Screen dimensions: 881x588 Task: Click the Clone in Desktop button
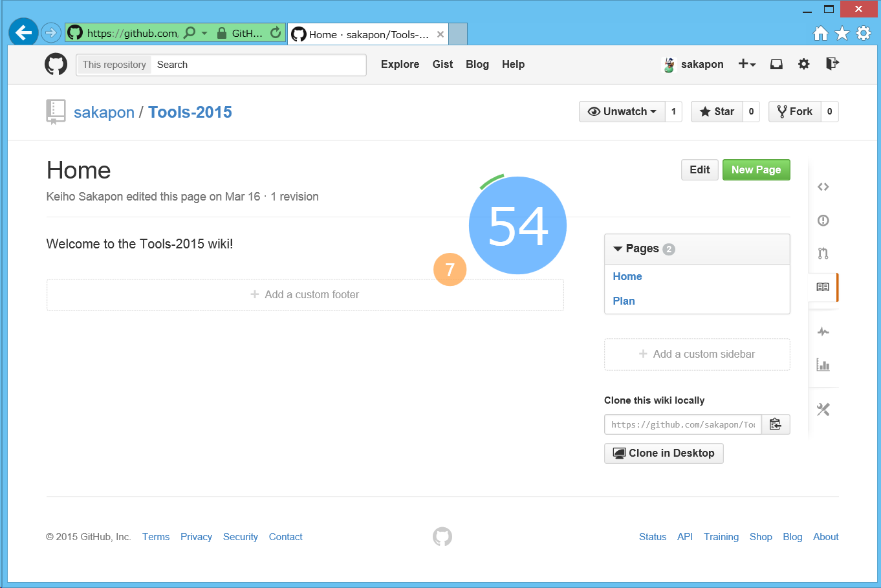[x=664, y=453]
